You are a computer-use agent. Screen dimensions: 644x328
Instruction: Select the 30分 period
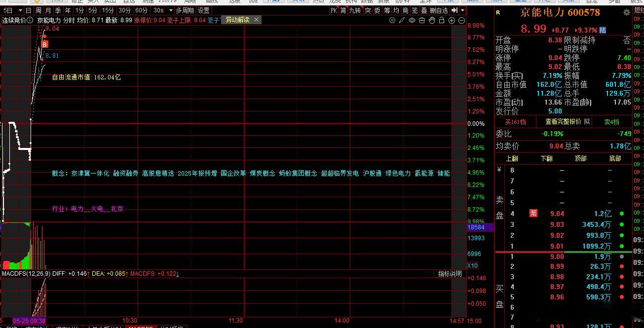[x=125, y=10]
